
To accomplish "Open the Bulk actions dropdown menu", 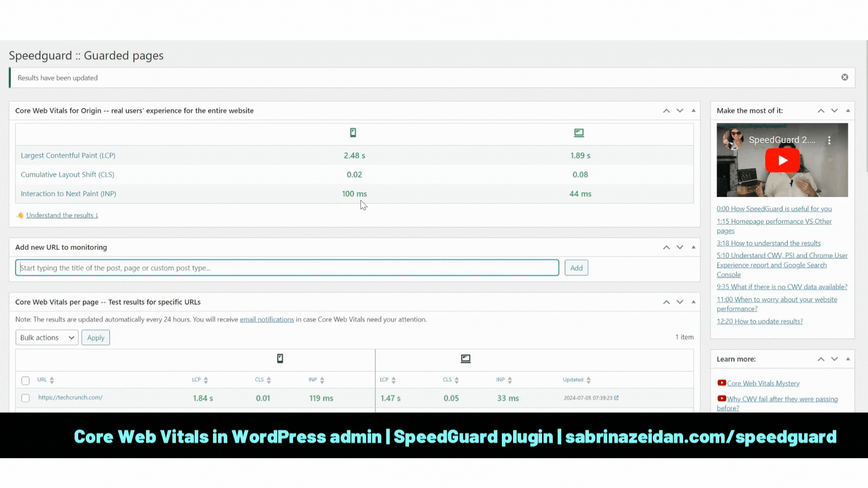I will 47,337.
